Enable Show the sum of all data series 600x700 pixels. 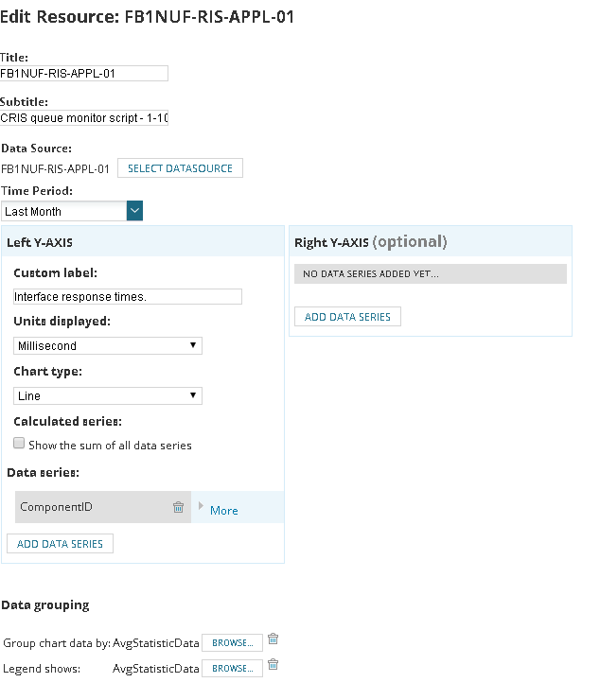pyautogui.click(x=19, y=444)
